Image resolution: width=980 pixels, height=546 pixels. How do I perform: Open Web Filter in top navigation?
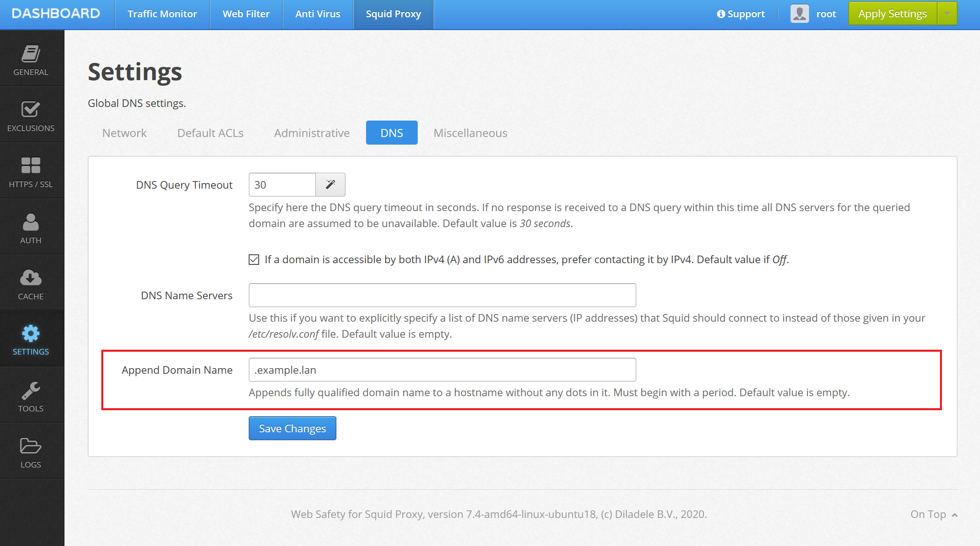tap(246, 14)
